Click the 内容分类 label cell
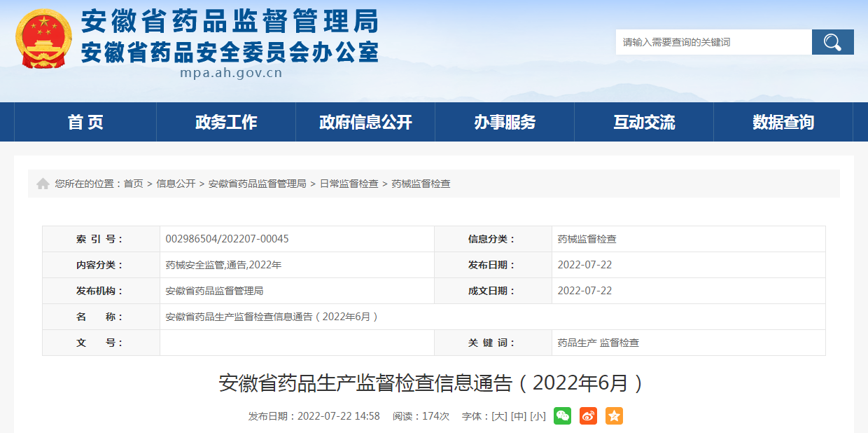The width and height of the screenshot is (868, 433). coord(101,265)
